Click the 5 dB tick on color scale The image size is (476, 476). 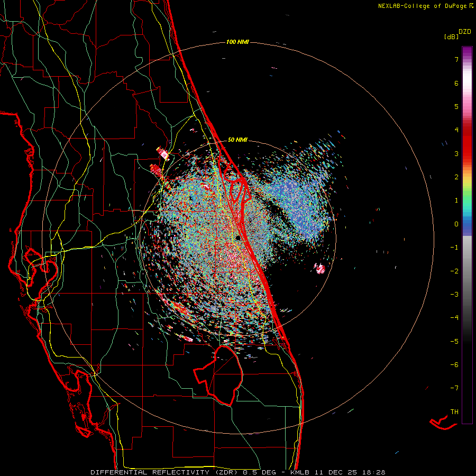coord(456,106)
